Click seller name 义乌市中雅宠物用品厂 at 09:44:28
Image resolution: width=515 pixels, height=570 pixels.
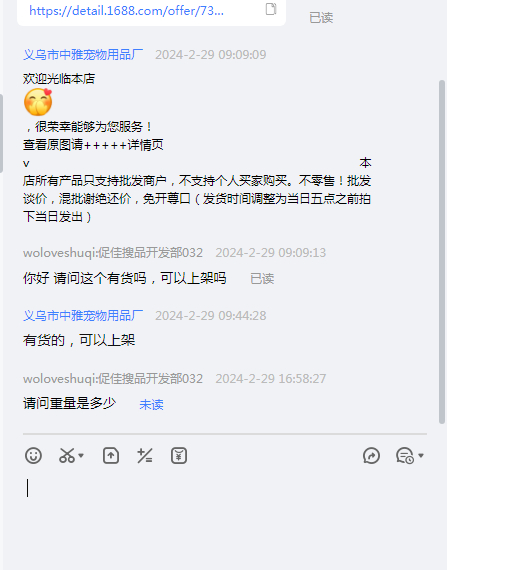pyautogui.click(x=83, y=316)
